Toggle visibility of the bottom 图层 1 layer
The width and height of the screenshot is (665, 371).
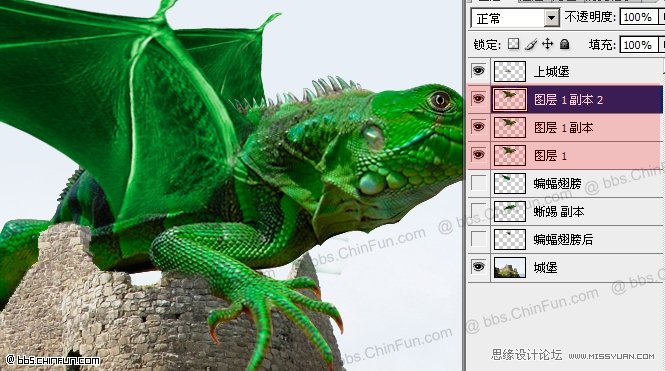(x=478, y=155)
